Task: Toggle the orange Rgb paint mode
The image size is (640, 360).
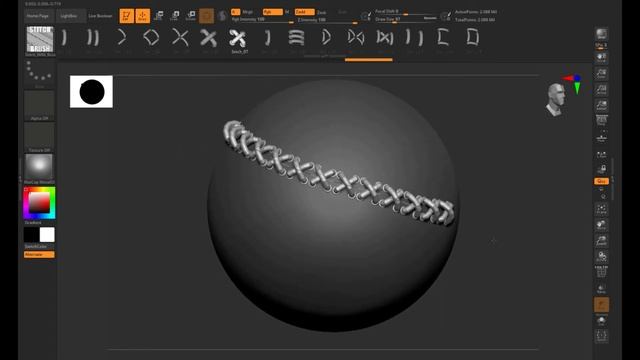Action: (x=273, y=12)
